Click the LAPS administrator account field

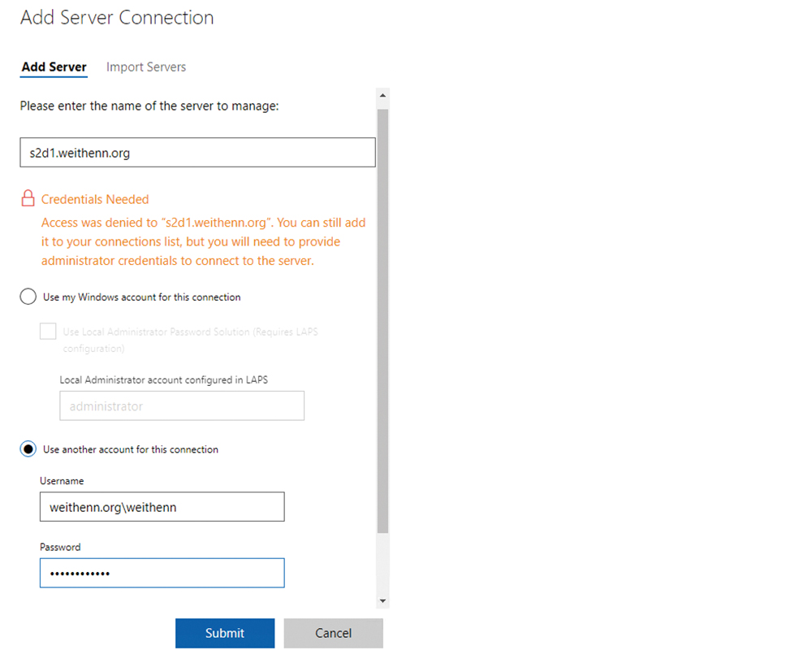click(182, 405)
